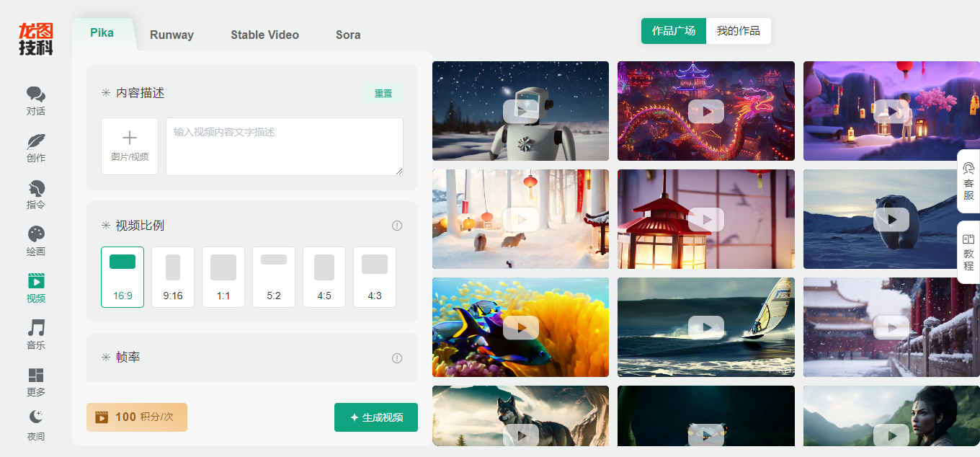Image resolution: width=980 pixels, height=457 pixels.
Task: Click the 视频比例 section heading
Action: coord(141,226)
